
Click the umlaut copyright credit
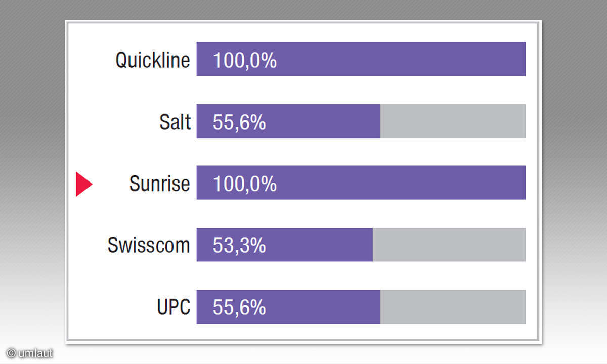[30, 353]
